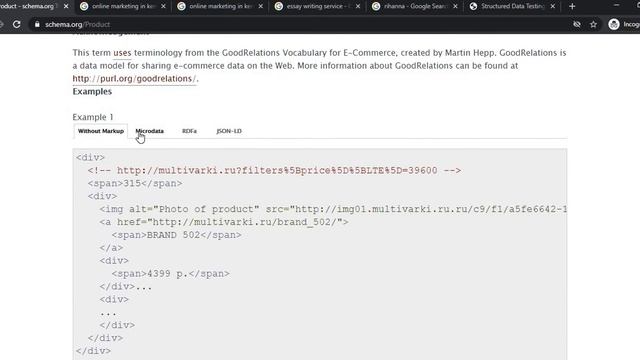Close the first online marketing tab

coord(163,6)
